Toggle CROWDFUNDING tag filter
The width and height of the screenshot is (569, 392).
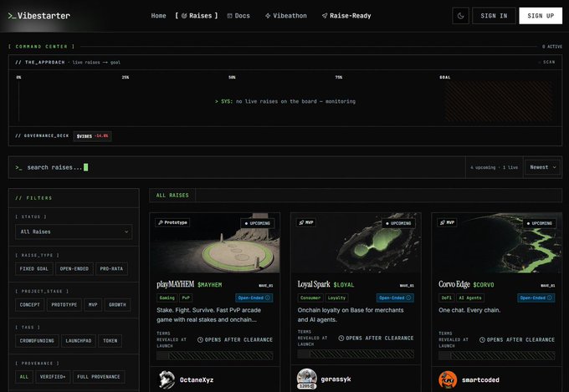37,340
